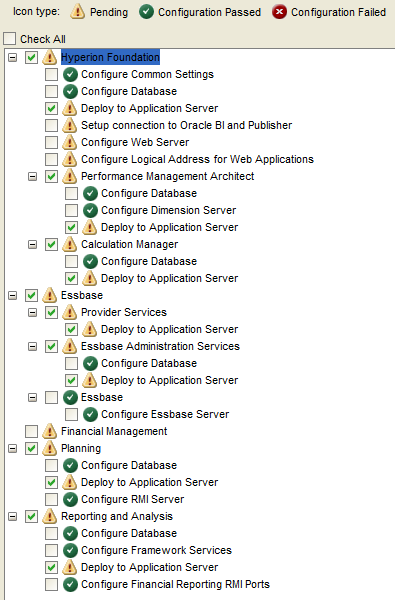Select the Essbase Administration Services label
Viewport: 395px width, 600px height.
(160, 346)
